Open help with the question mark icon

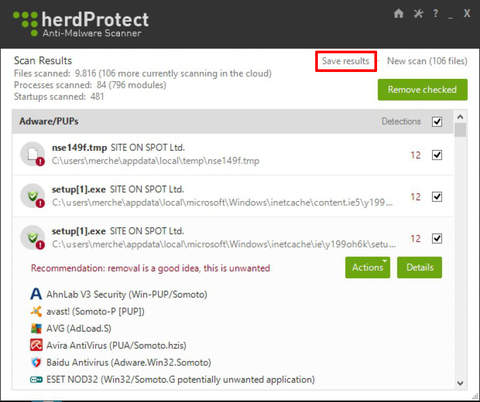[x=435, y=14]
